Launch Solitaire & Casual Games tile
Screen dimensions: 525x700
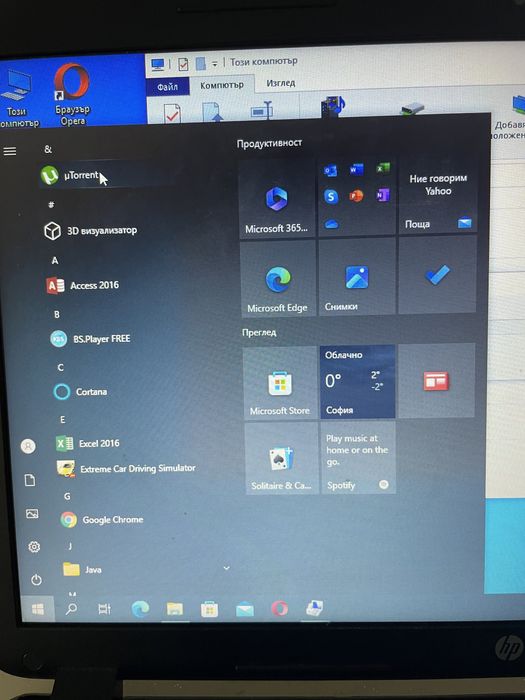click(282, 459)
